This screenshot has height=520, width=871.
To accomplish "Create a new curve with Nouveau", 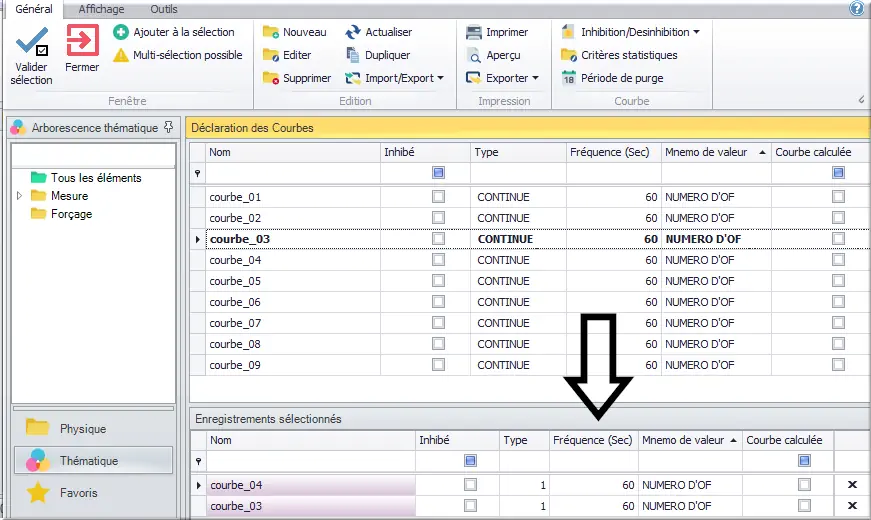I will pos(294,32).
